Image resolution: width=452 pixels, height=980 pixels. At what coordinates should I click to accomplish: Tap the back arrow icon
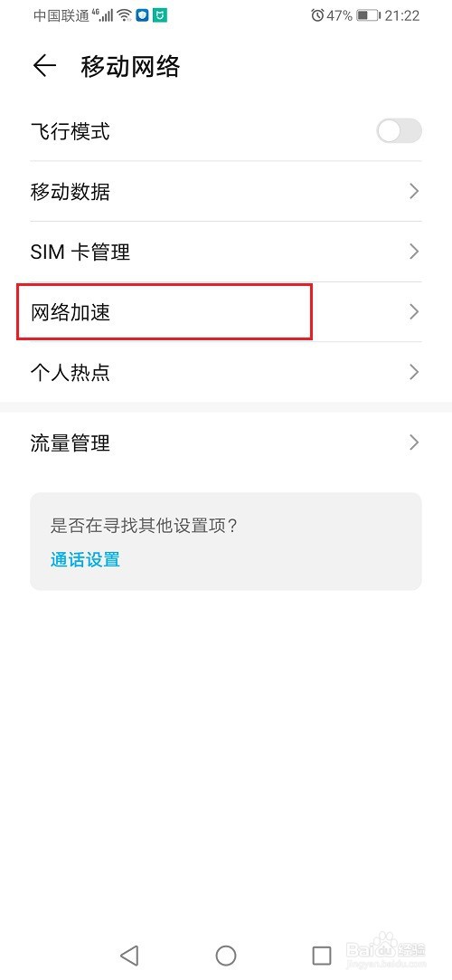coord(44,66)
